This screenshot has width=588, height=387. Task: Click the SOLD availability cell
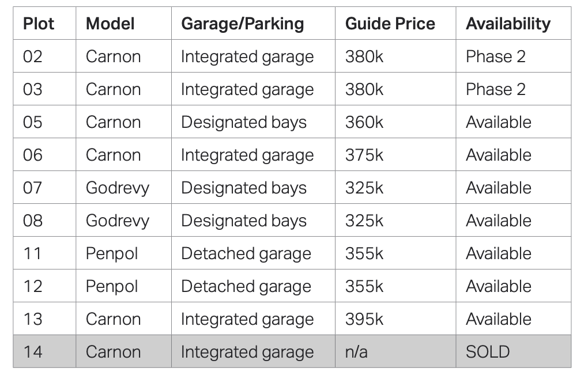[488, 352]
